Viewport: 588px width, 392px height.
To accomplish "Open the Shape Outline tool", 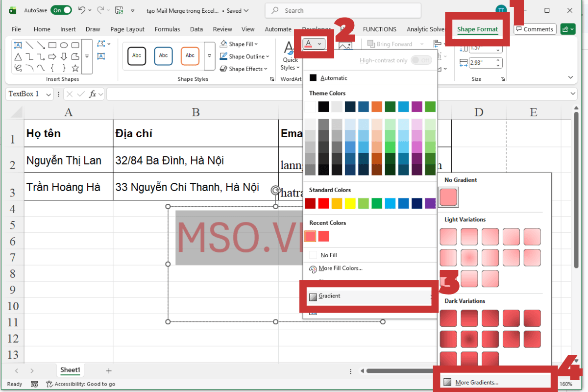I will point(244,56).
